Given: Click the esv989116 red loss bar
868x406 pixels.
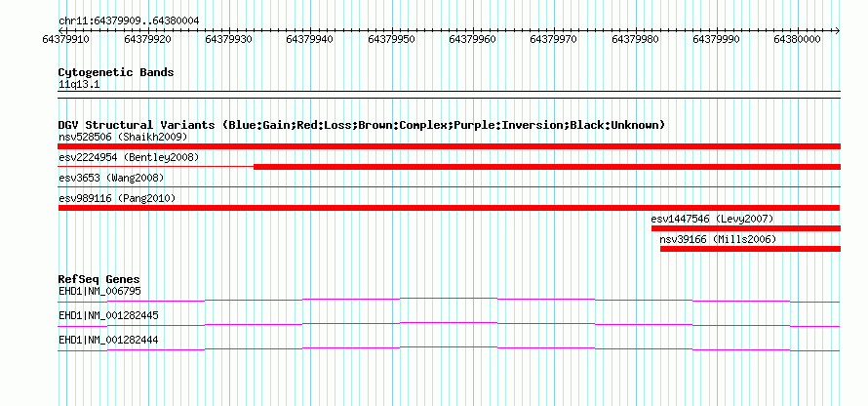Looking at the screenshot, I should (449, 208).
